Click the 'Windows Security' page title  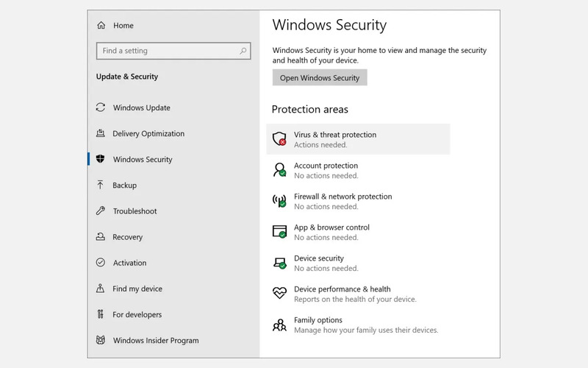(329, 25)
